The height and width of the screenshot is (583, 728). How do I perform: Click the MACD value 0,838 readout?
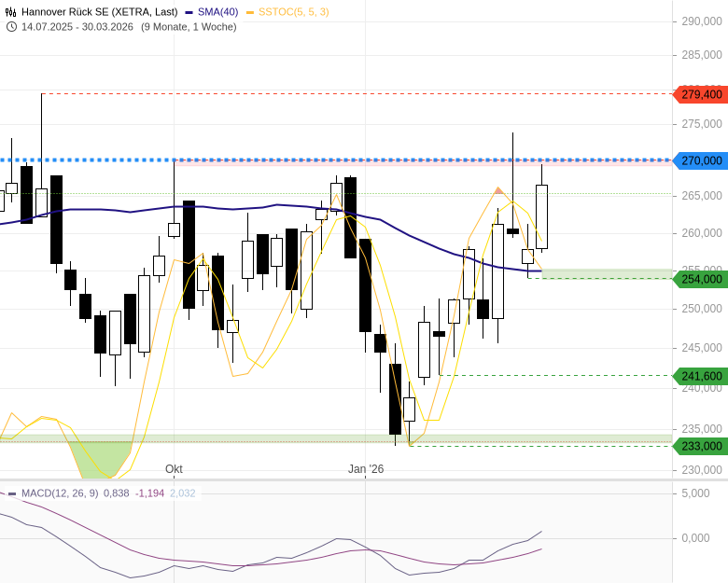pyautogui.click(x=116, y=493)
